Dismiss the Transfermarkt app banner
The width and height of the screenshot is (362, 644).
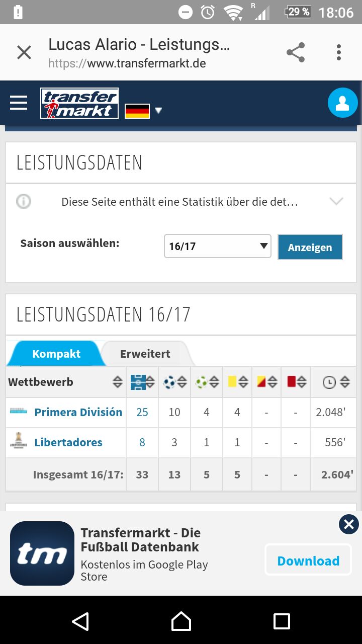[x=349, y=525]
